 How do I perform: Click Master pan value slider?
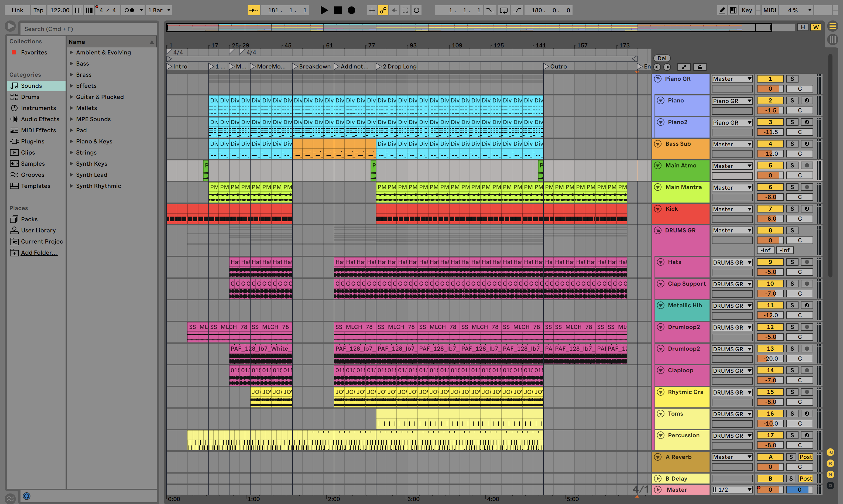[799, 490]
